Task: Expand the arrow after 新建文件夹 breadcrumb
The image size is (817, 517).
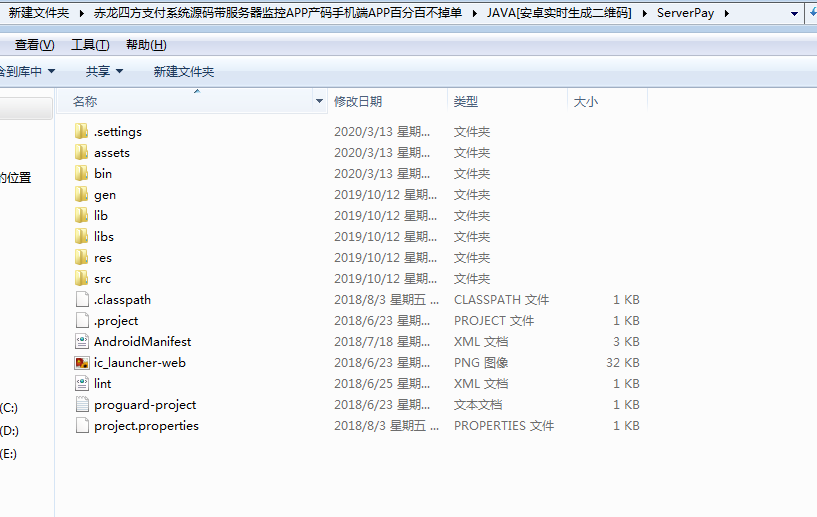Action: (82, 13)
